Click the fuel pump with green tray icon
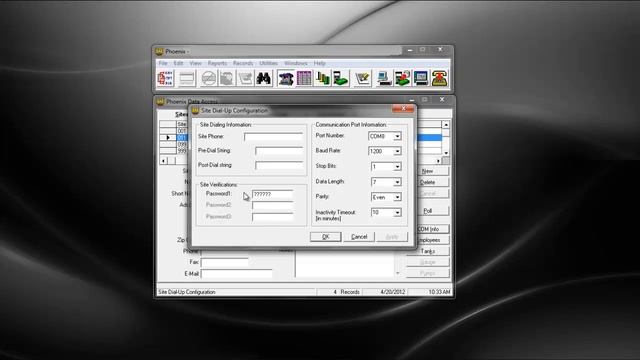The height and width of the screenshot is (360, 640). tap(341, 78)
